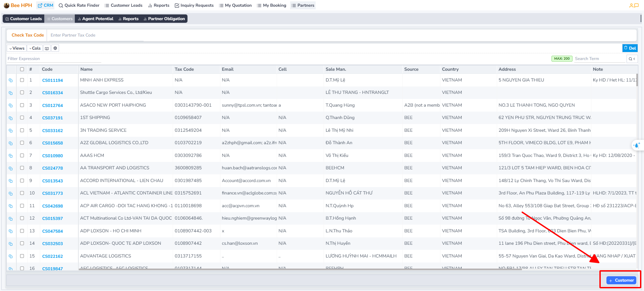Image resolution: width=644 pixels, height=291 pixels.
Task: Toggle the select-all checkbox in header
Action: click(22, 69)
